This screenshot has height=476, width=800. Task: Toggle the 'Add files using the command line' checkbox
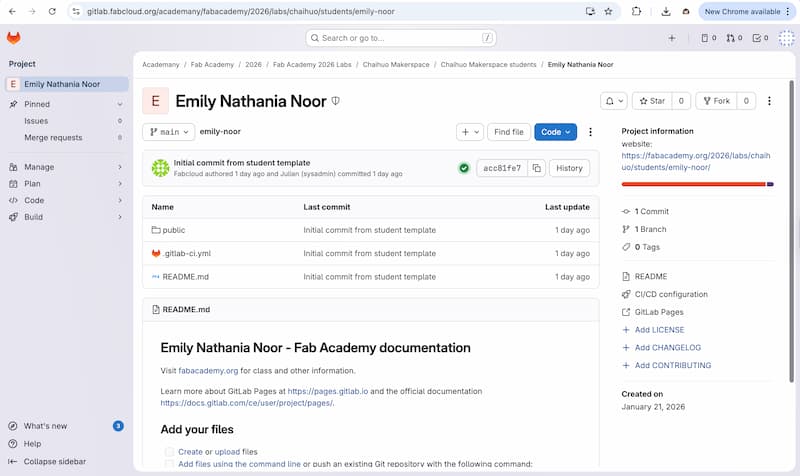click(x=169, y=464)
